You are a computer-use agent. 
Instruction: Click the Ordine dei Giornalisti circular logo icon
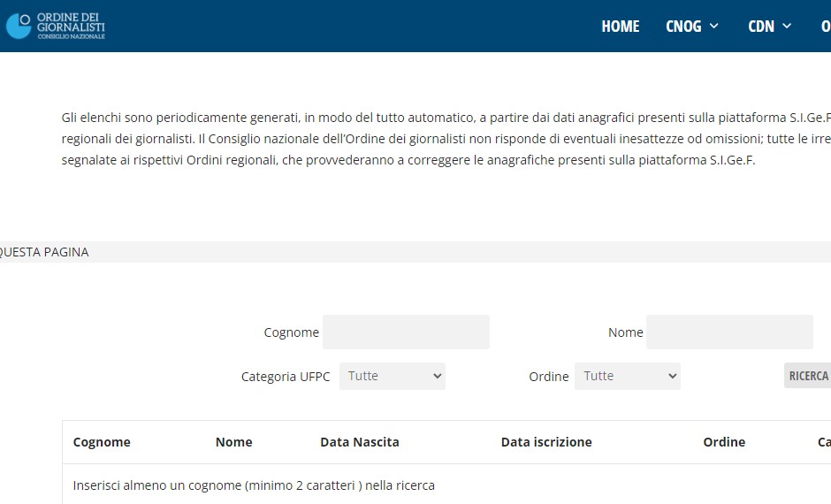(19, 26)
